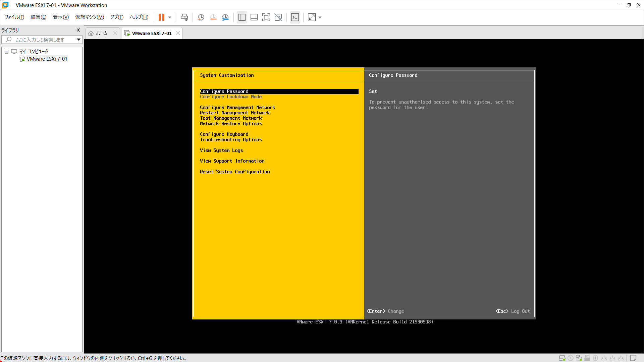Take a snapshot of the virtual machine

(x=201, y=17)
